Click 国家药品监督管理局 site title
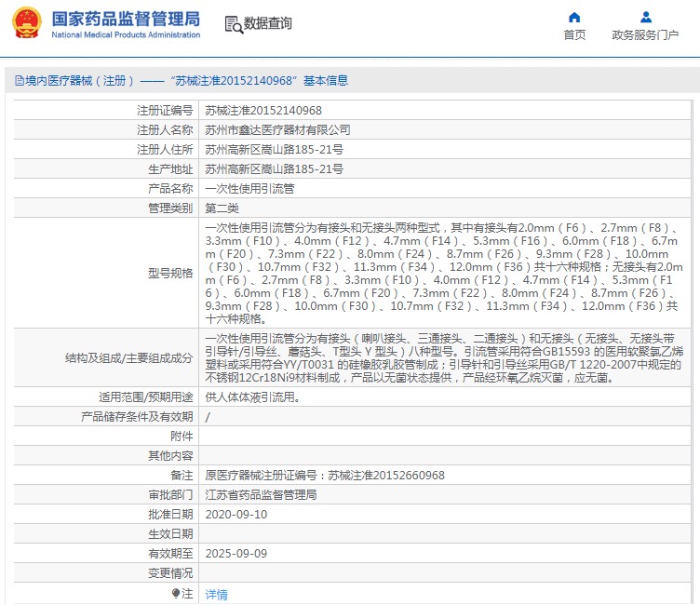 pyautogui.click(x=126, y=19)
